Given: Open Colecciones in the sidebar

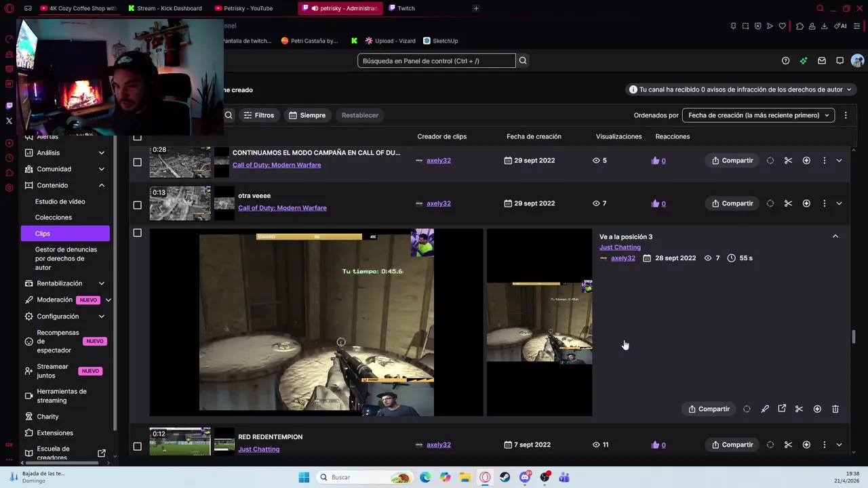Looking at the screenshot, I should pos(54,218).
